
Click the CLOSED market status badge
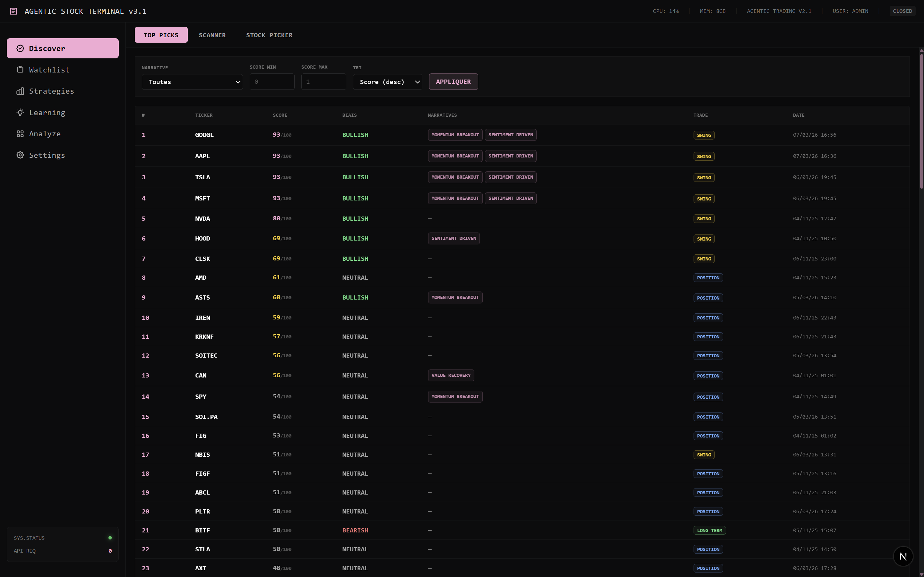pos(902,11)
